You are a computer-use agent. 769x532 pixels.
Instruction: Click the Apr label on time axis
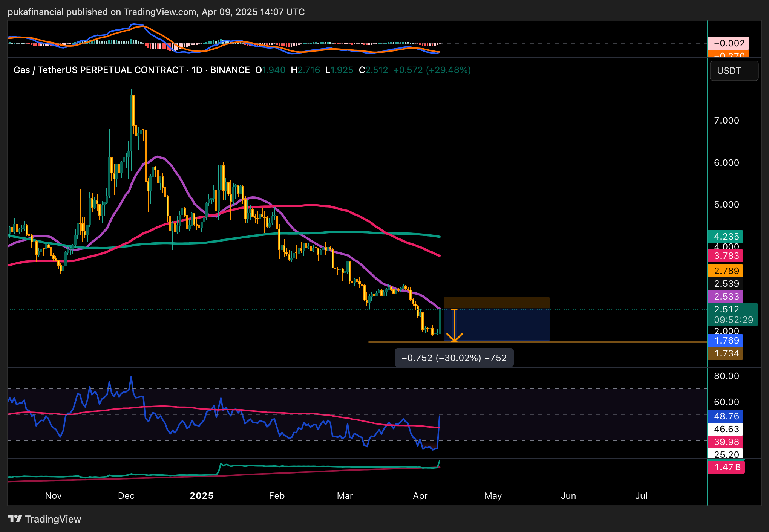point(420,496)
